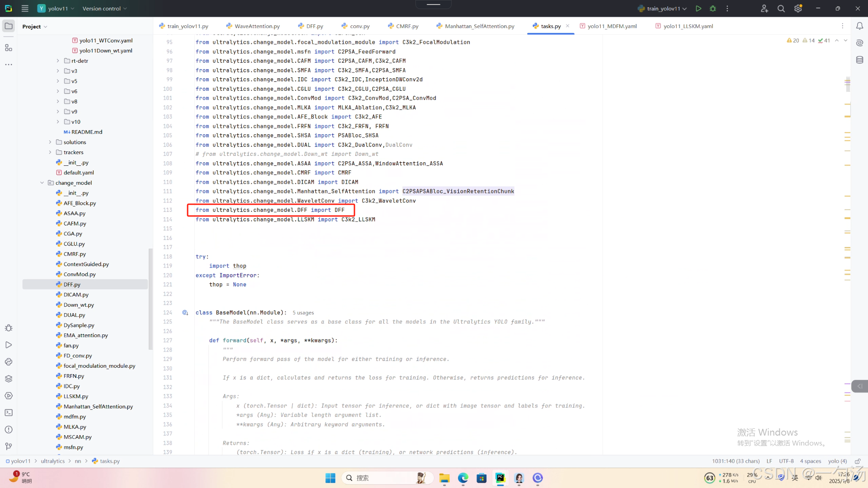
Task: Open the Python Packages tool window
Action: pos(9,379)
